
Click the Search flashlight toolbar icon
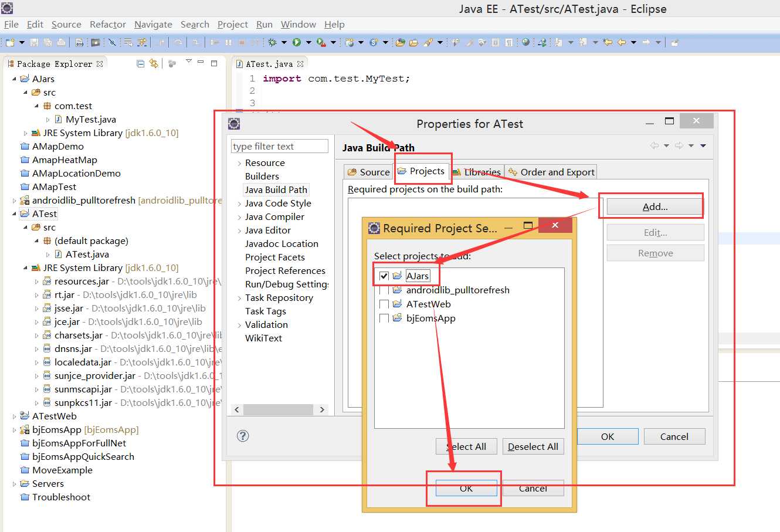[428, 42]
